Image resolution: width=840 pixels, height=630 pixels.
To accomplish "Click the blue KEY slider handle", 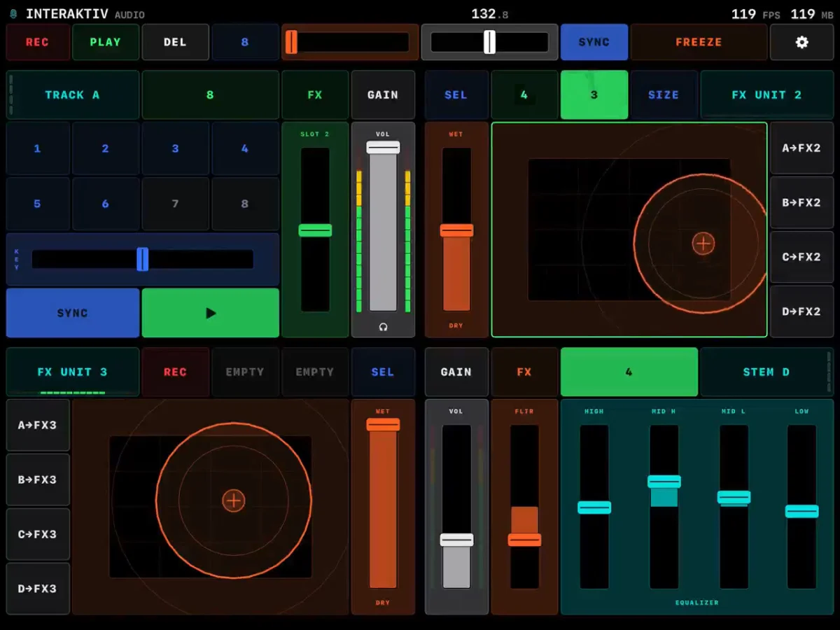I will (x=143, y=259).
